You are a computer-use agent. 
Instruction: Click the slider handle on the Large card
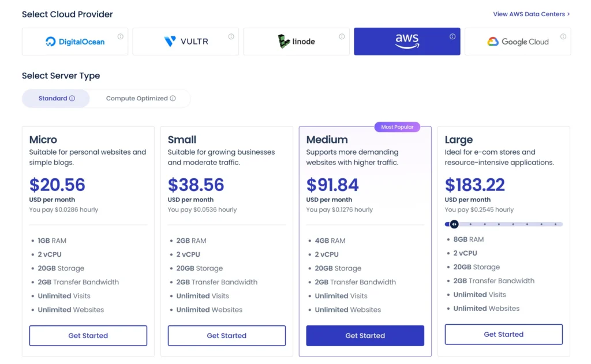pos(455,224)
